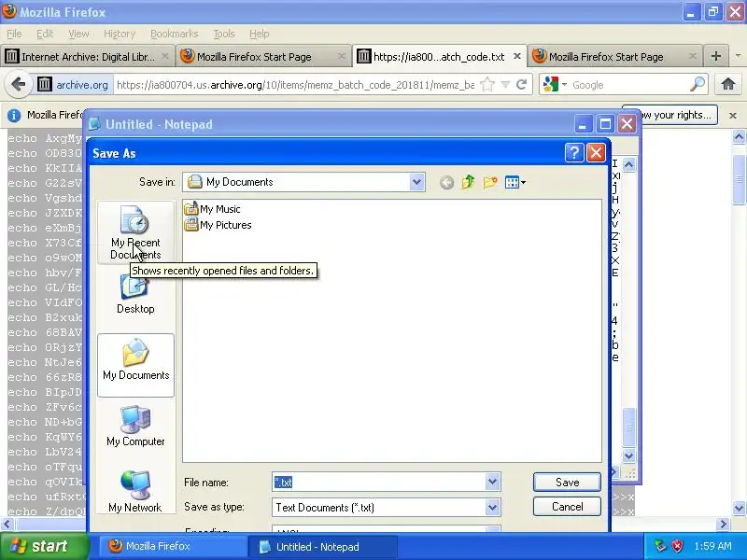Click the info icon in notification bar
The image size is (747, 560).
coord(14,115)
